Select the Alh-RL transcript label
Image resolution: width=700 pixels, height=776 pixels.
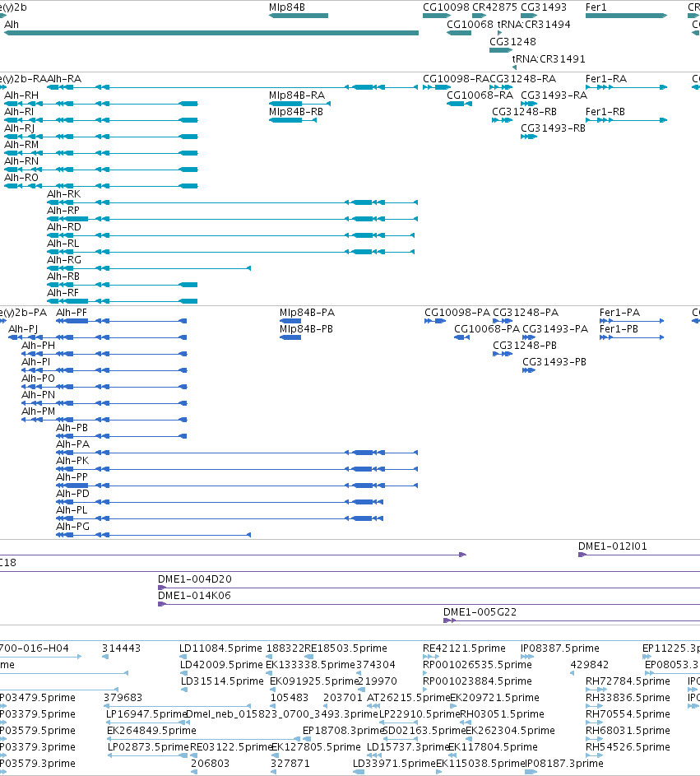[63, 243]
